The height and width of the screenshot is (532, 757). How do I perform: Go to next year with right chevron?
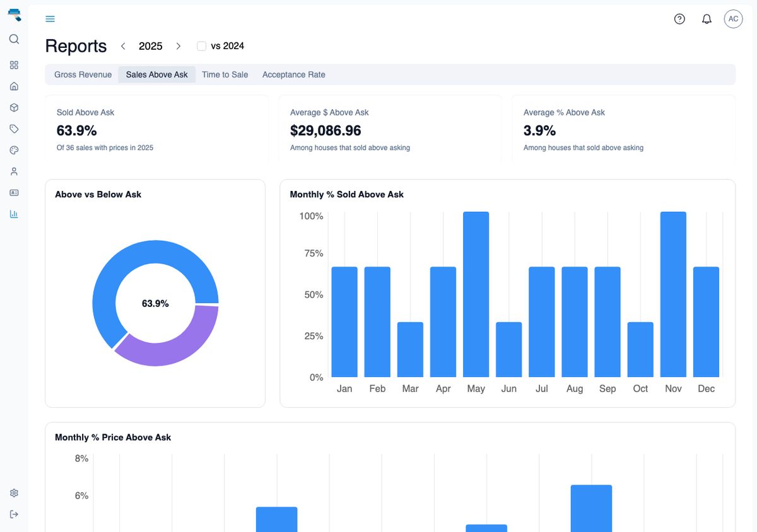(179, 46)
